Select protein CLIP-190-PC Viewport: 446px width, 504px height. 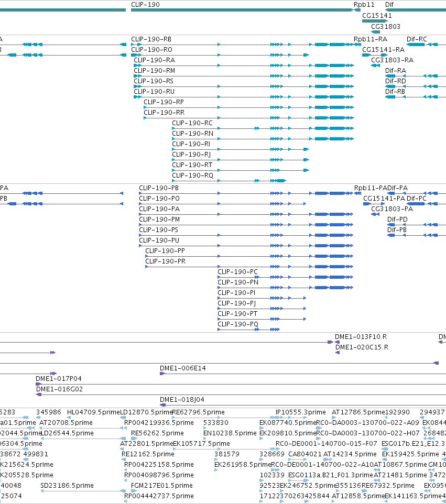point(237,272)
